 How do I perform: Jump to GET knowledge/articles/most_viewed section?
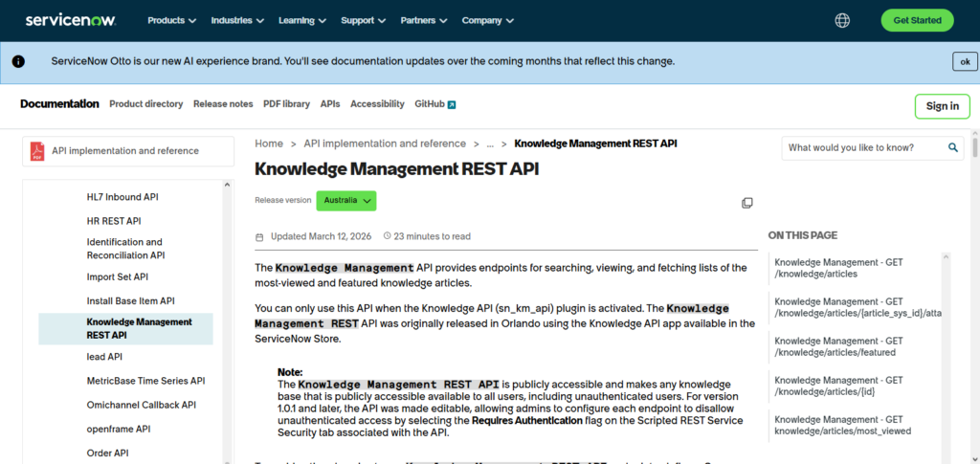[842, 426]
